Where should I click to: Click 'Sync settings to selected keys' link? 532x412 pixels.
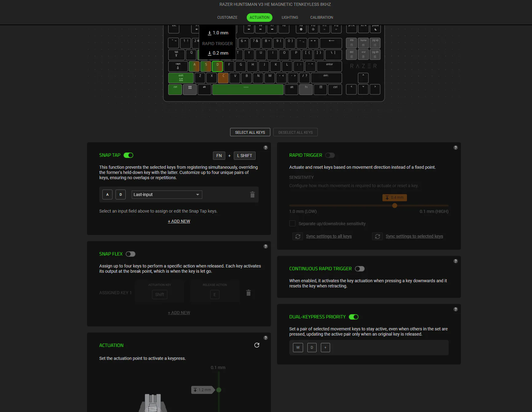point(414,236)
